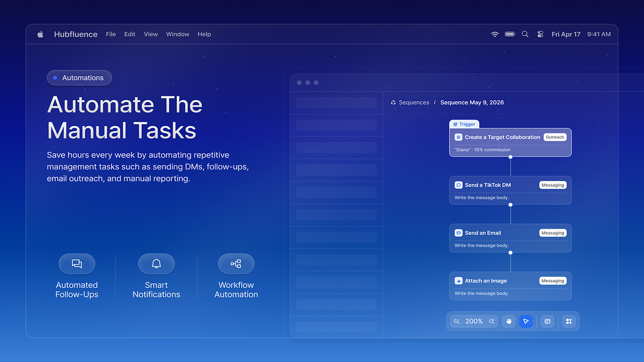Click the Smart Notifications label
Screen dimensions: 644x362
pos(156,290)
